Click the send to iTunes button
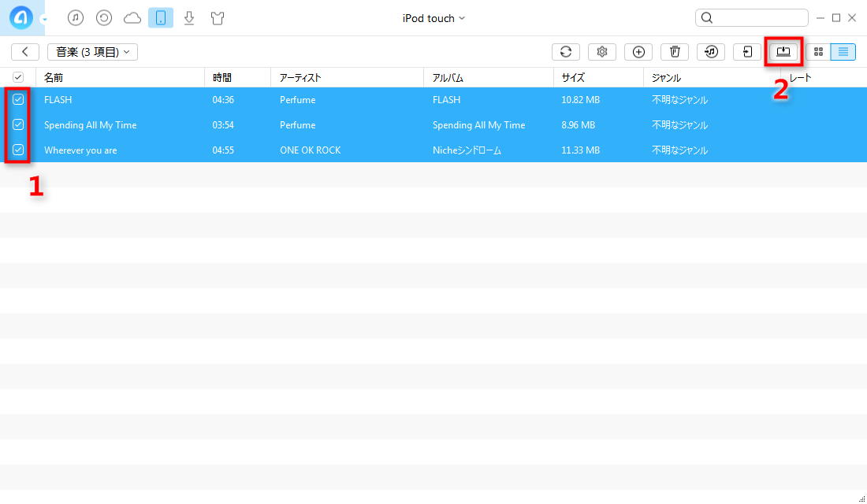The width and height of the screenshot is (867, 504). point(711,51)
